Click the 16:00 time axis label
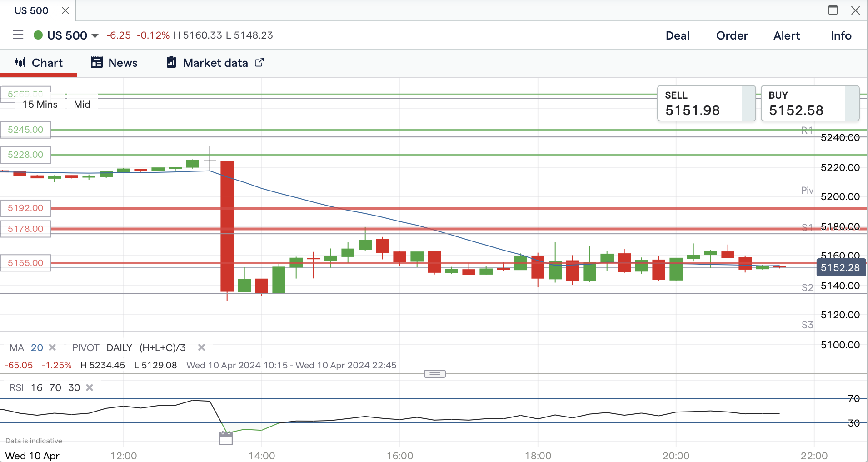868x462 pixels. (x=400, y=456)
